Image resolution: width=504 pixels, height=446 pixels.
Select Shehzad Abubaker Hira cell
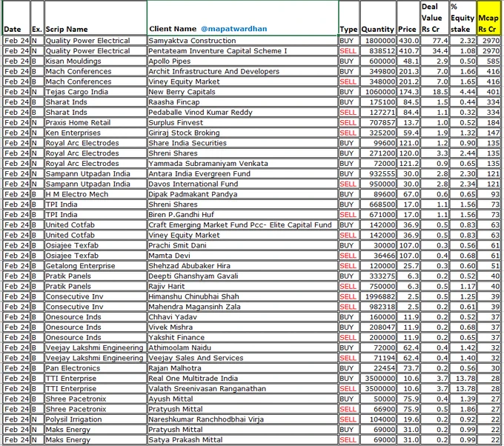tap(242, 266)
